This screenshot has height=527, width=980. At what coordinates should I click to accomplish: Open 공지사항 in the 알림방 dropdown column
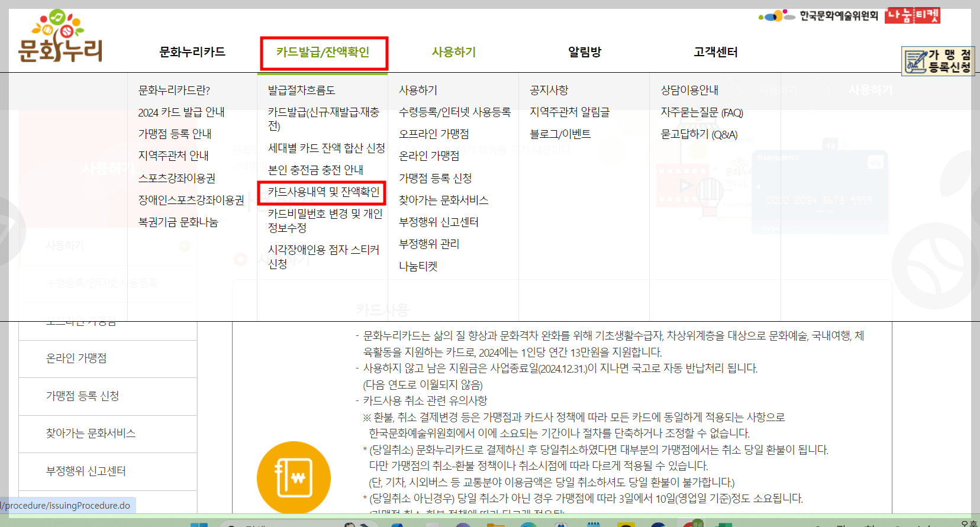[549, 90]
